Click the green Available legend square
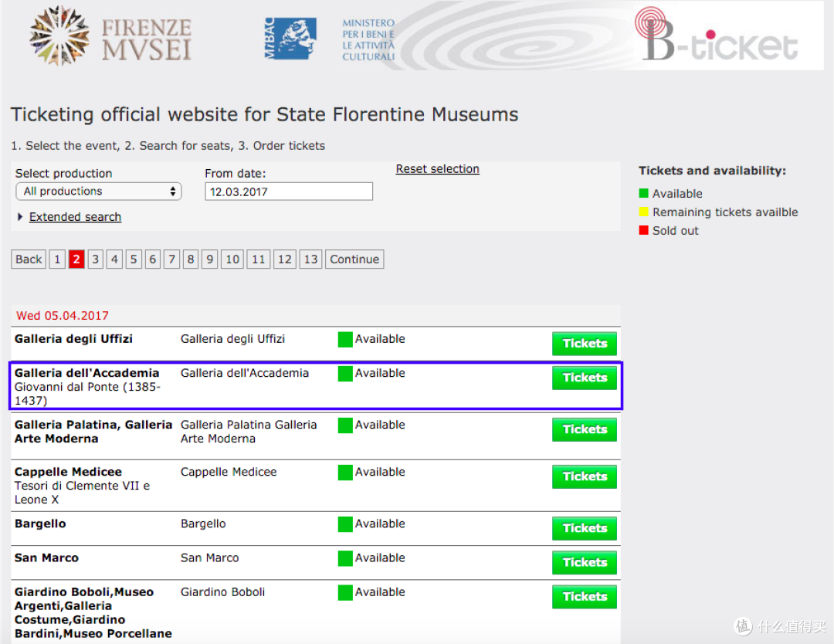834x644 pixels. (x=643, y=193)
